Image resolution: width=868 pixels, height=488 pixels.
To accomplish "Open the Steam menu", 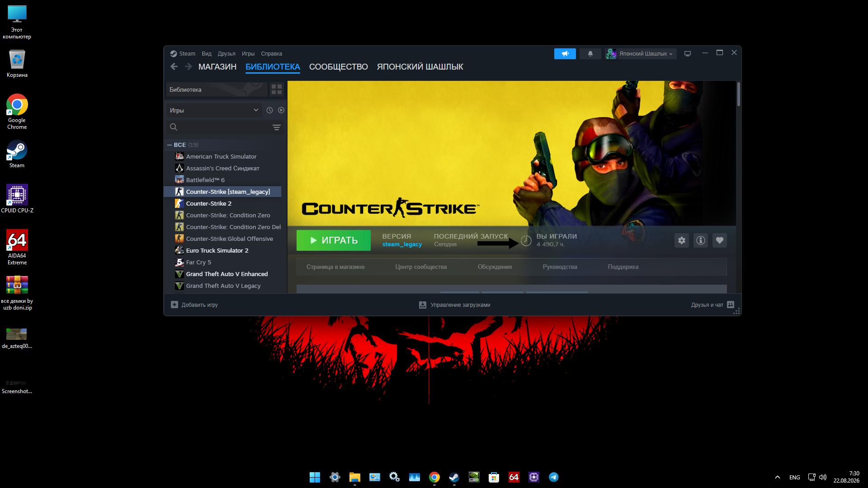I will (x=187, y=54).
